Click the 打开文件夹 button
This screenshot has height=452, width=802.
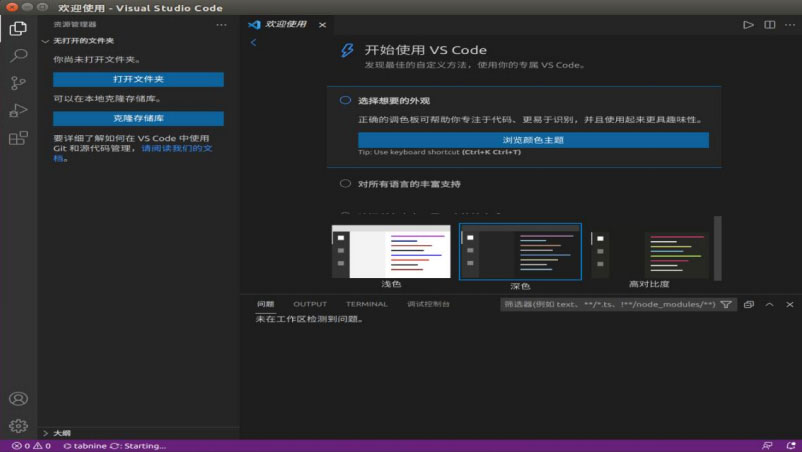(138, 79)
